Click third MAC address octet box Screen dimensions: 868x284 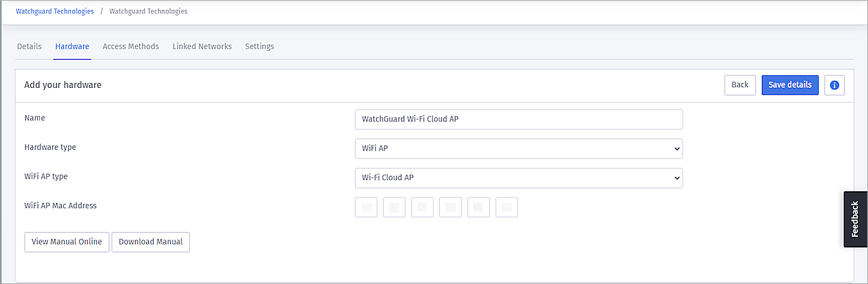coord(422,207)
